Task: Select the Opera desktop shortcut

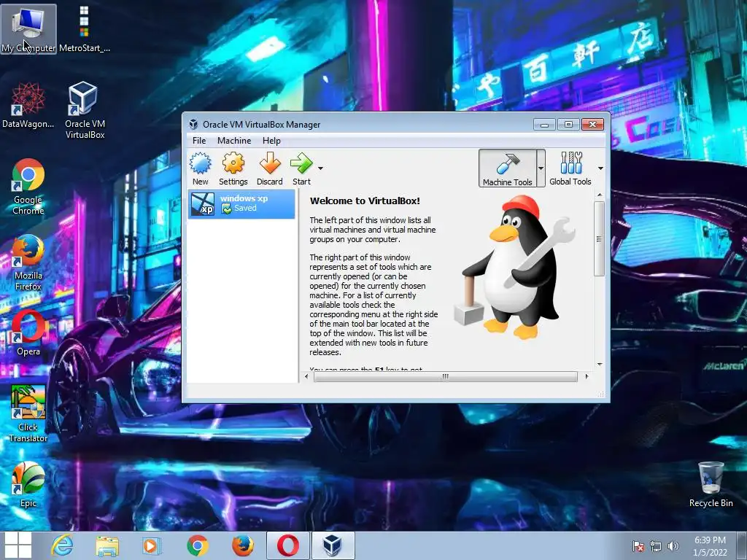Action: pos(28,332)
